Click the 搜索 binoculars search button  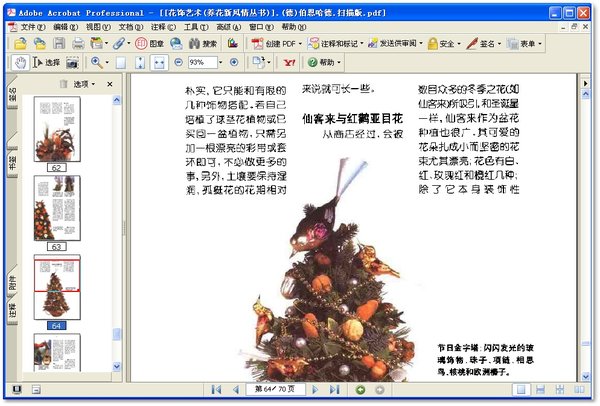[203, 44]
